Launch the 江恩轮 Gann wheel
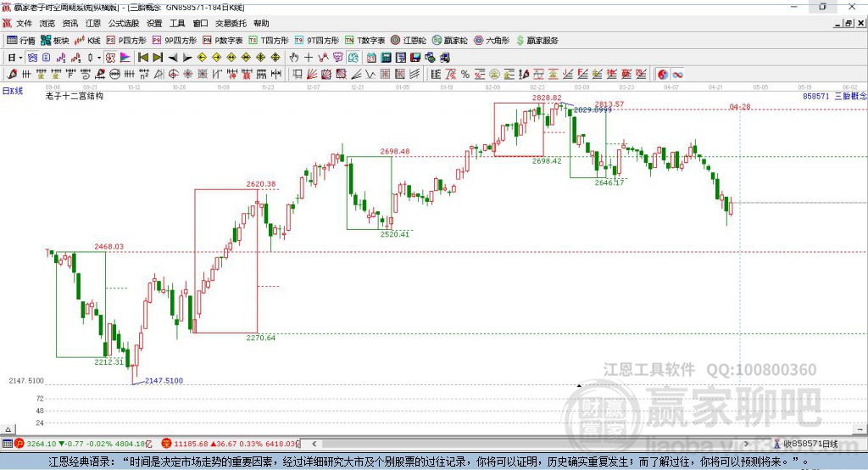This screenshot has height=470, width=868. 409,41
